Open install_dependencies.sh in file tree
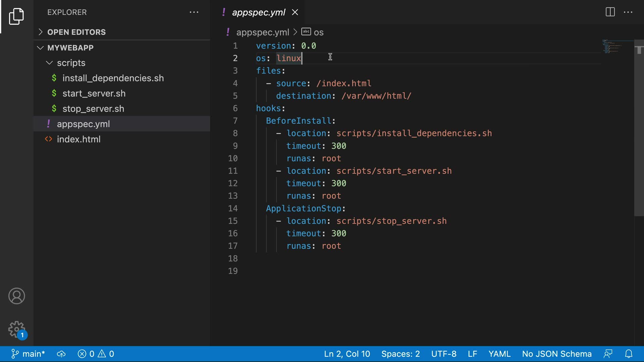 113,78
